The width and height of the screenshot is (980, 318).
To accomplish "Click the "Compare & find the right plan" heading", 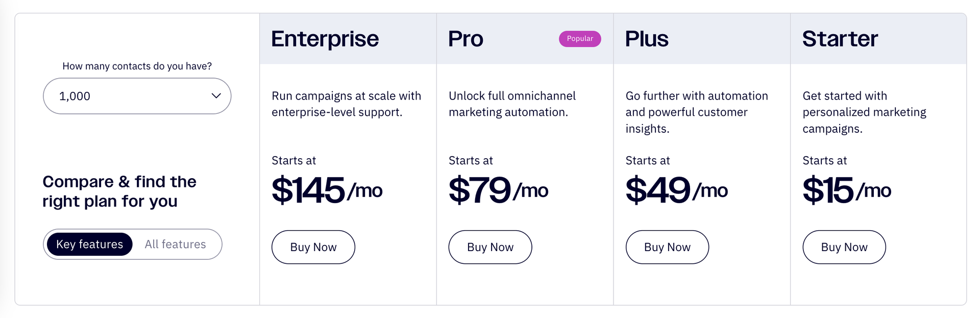I will pos(119,191).
